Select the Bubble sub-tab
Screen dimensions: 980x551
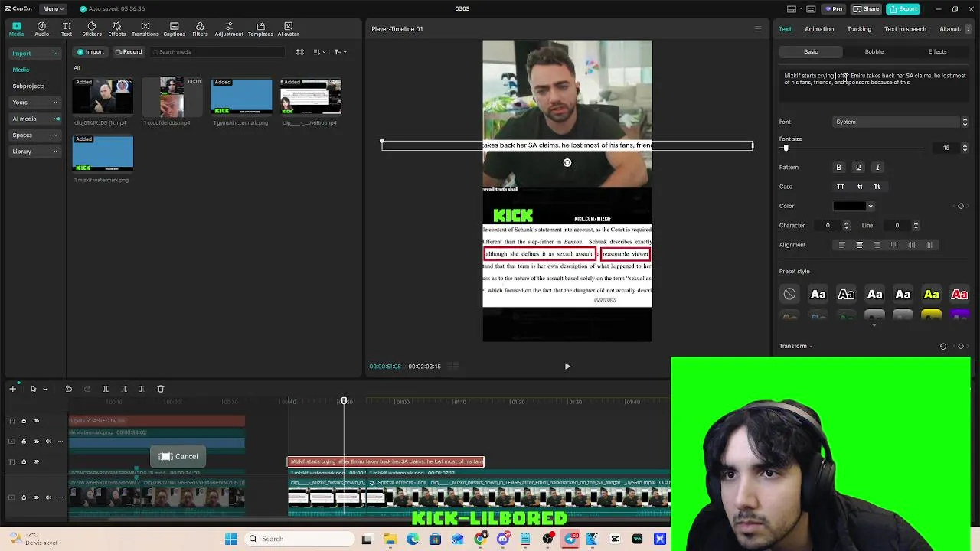[874, 52]
